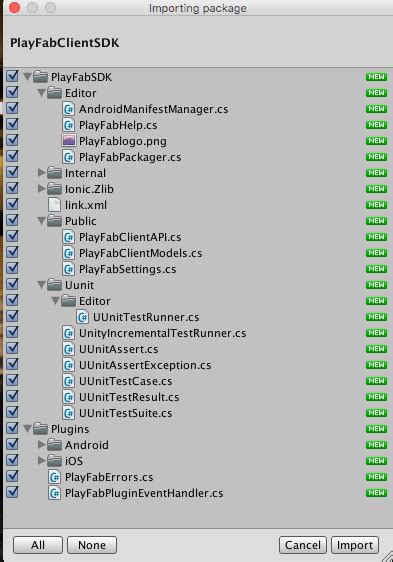The width and height of the screenshot is (393, 562).
Task: Close the Importing package window
Action: [14, 8]
